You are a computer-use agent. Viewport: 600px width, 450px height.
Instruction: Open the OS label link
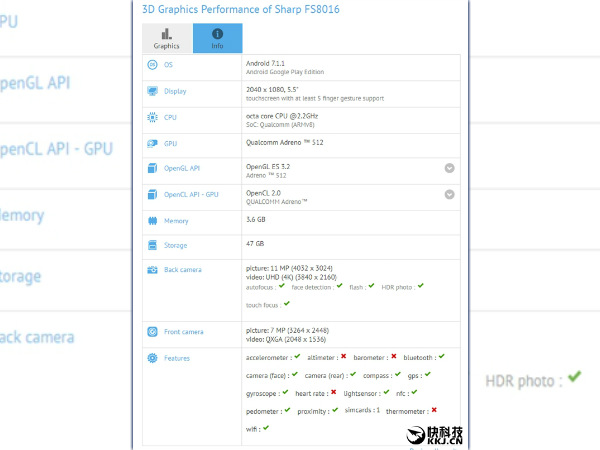tap(168, 65)
